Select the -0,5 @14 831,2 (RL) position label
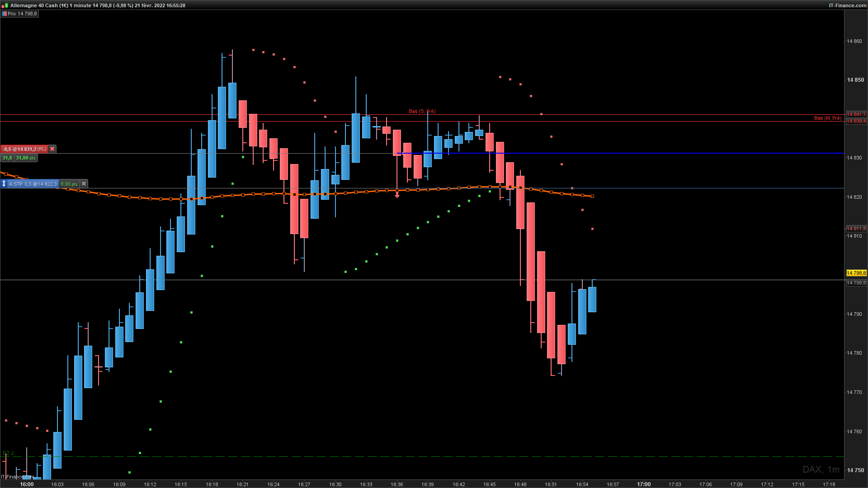This screenshot has width=868, height=488. click(x=25, y=149)
